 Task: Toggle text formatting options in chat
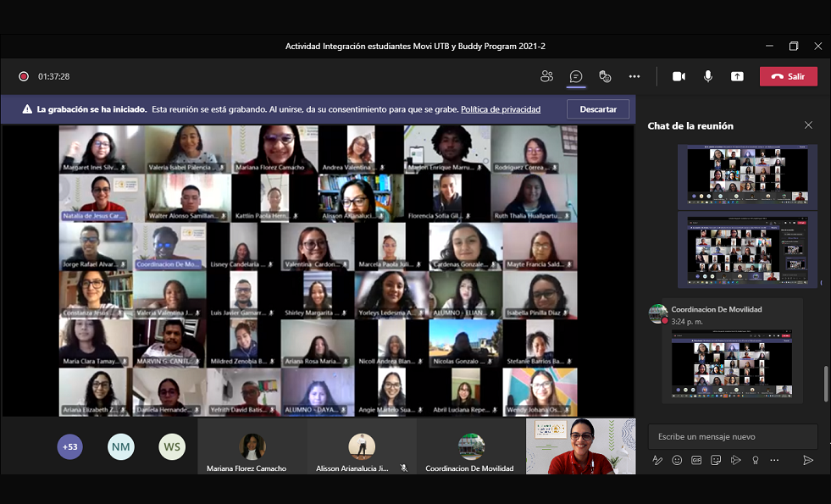click(656, 460)
